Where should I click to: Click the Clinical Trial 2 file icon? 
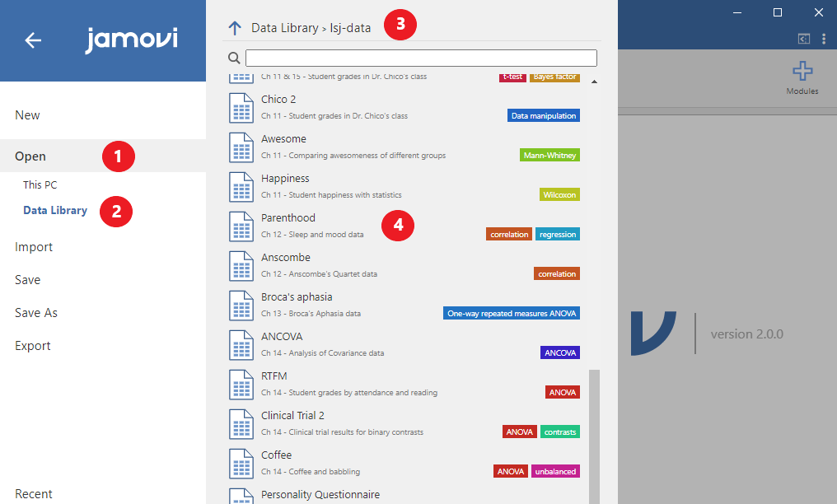[241, 423]
